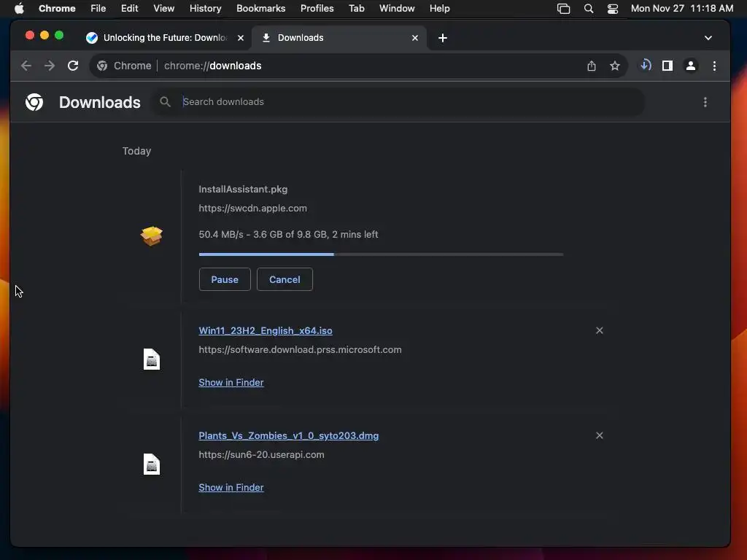The height and width of the screenshot is (560, 747).
Task: Remove Plants Vs Zombies dmg from list
Action: pos(600,436)
